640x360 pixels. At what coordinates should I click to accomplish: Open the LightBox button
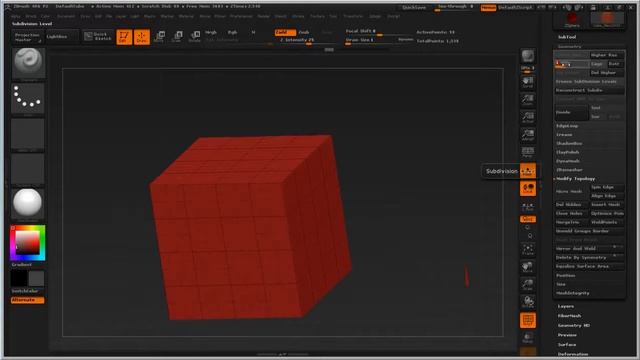point(62,37)
